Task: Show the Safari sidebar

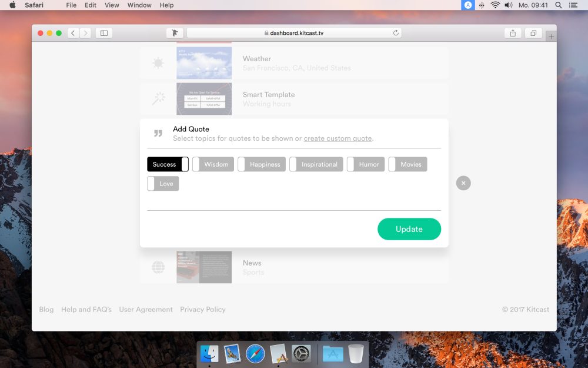Action: 104,33
